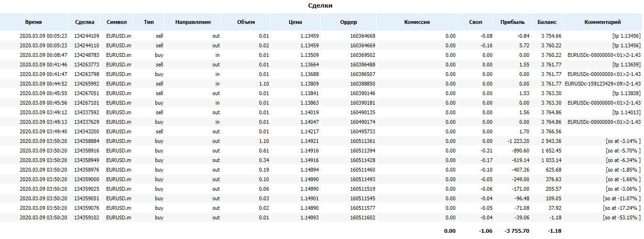Click the Время column header
This screenshot has height=239, width=644.
[x=33, y=22]
